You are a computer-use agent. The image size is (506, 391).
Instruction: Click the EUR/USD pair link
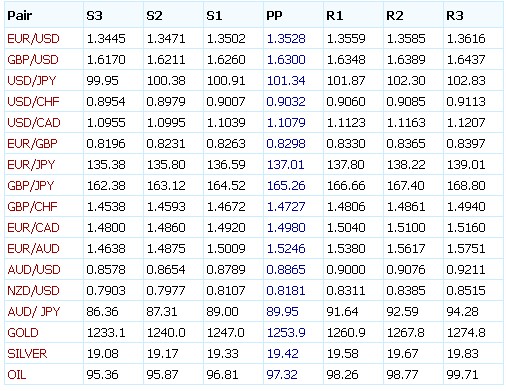pyautogui.click(x=33, y=39)
